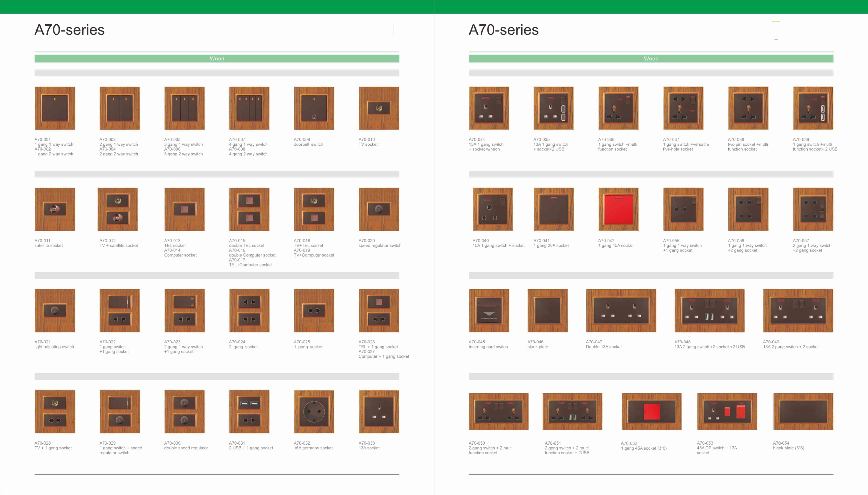The height and width of the screenshot is (495, 868).
Task: Select the A70-041 20A socket image
Action: pos(554,209)
